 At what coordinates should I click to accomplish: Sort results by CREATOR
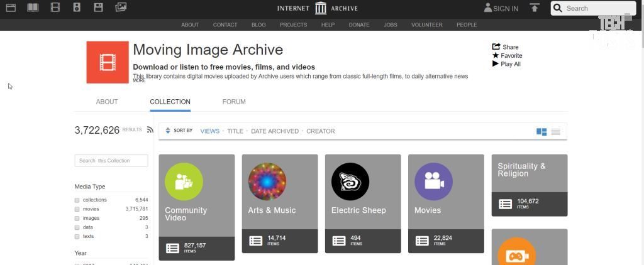tap(321, 131)
